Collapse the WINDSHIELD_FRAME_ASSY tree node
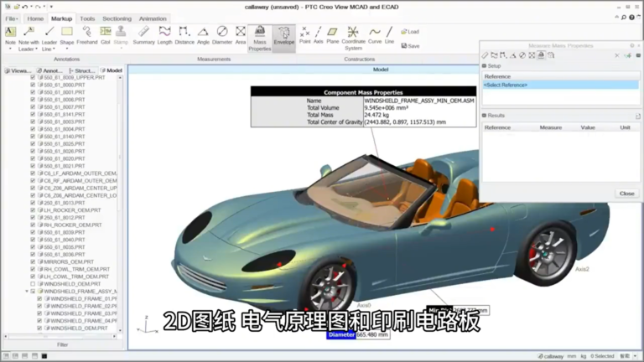The image size is (644, 362). click(x=27, y=292)
